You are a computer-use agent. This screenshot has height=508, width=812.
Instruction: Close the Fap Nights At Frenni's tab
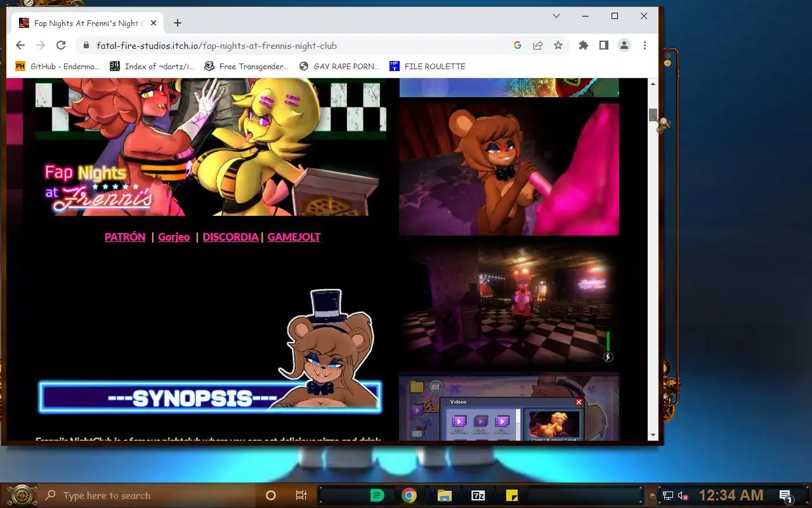tap(154, 23)
